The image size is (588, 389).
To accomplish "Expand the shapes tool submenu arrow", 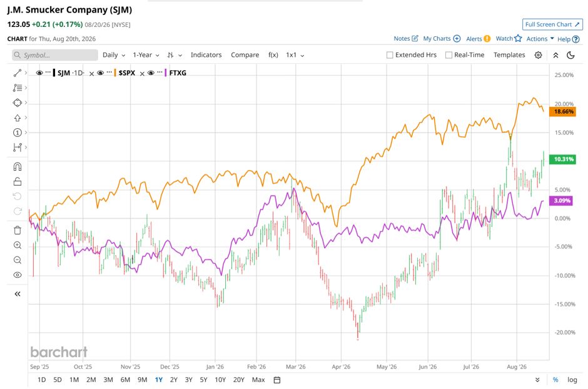I will point(26,103).
